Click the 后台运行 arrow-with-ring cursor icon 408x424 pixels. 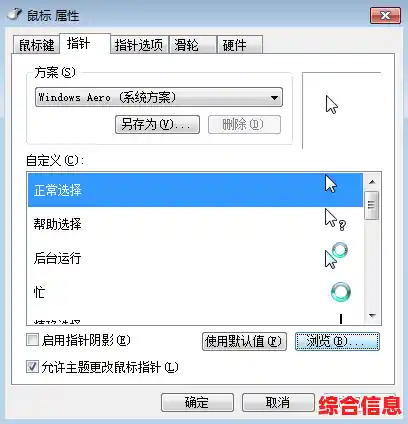[336, 255]
